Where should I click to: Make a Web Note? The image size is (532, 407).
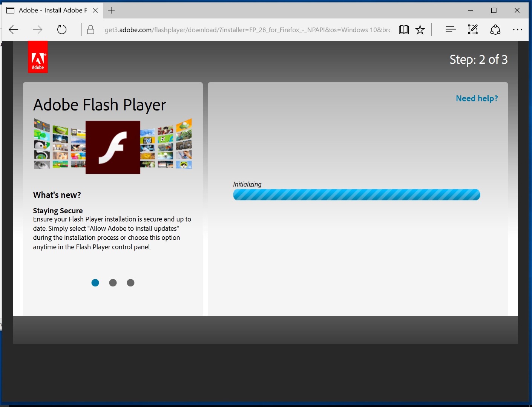coord(473,29)
